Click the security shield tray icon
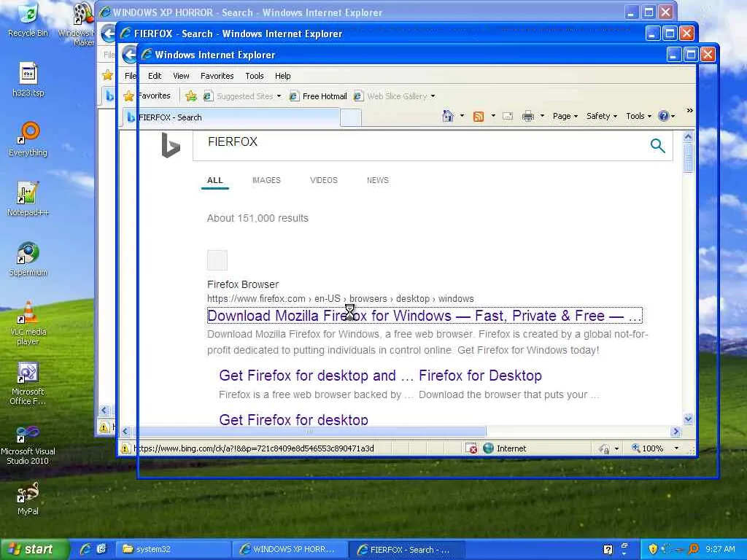Viewport: 747px width, 560px height. click(x=653, y=549)
